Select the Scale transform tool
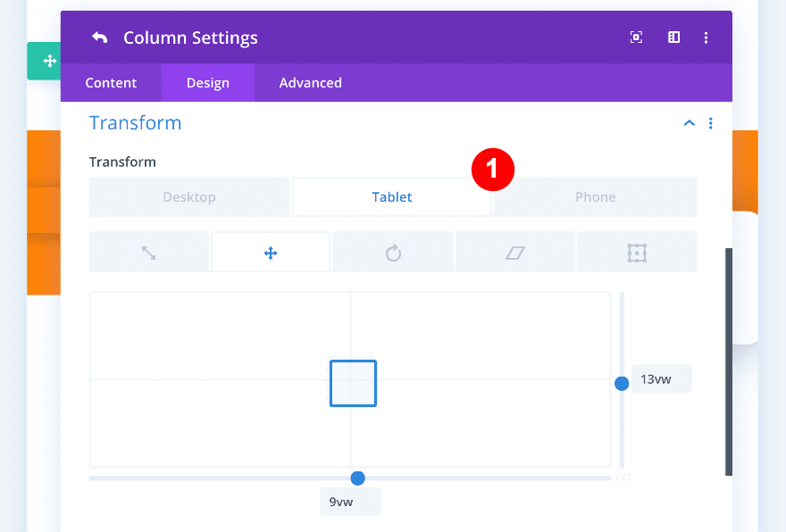 [148, 251]
